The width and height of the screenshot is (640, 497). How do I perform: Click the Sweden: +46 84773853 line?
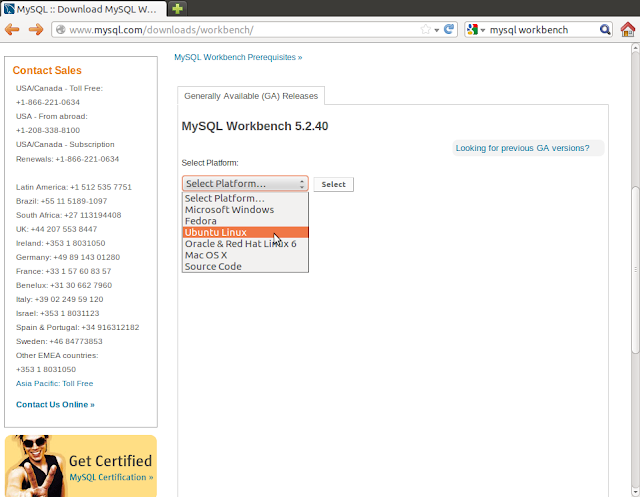[x=59, y=342]
